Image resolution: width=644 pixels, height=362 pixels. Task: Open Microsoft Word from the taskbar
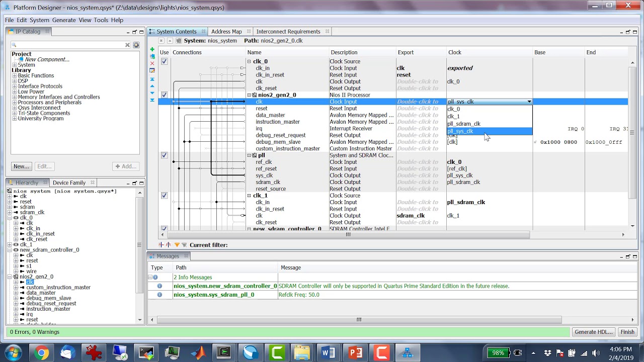tap(329, 352)
